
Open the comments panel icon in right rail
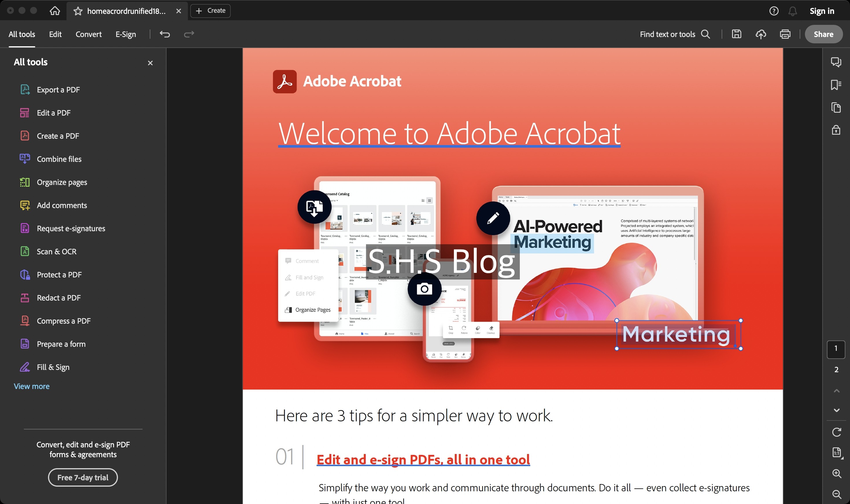pos(836,62)
